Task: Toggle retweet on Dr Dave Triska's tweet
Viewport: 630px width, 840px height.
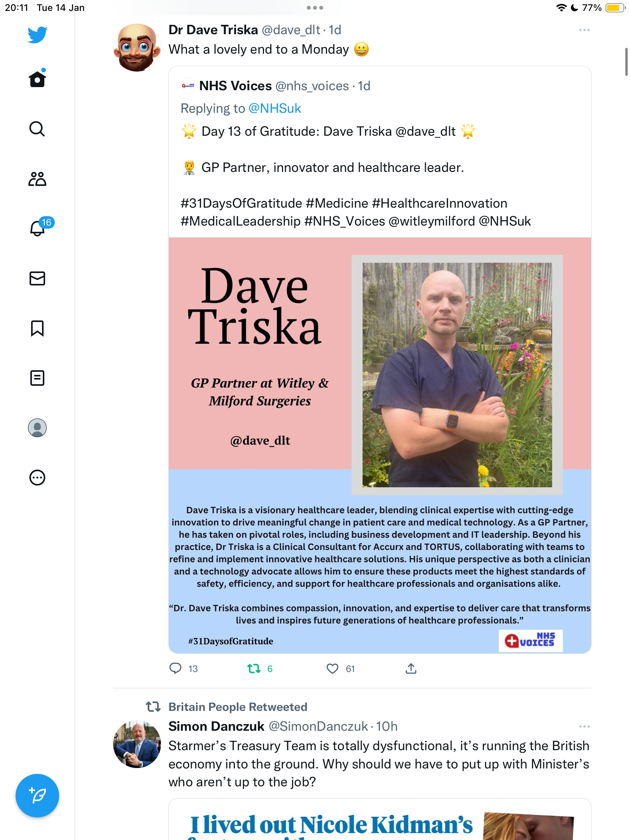Action: 254,668
